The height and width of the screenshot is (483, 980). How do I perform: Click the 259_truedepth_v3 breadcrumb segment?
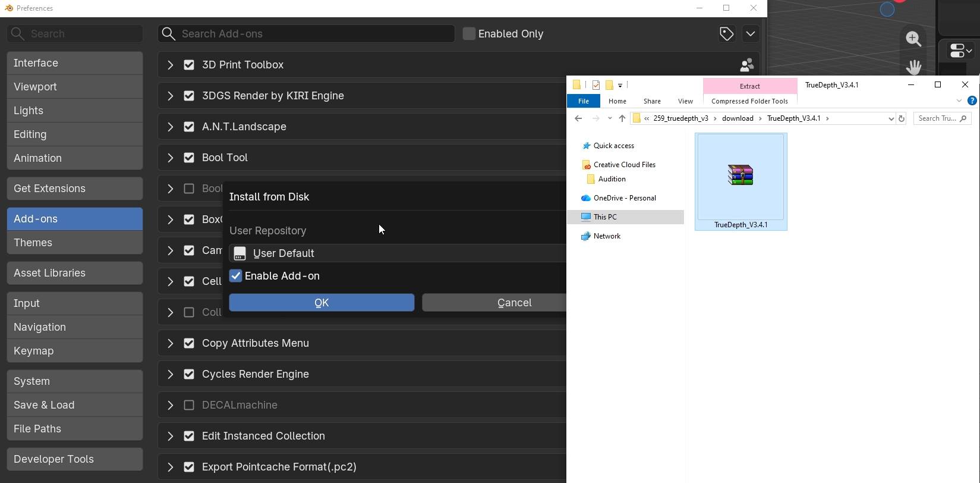tap(680, 118)
